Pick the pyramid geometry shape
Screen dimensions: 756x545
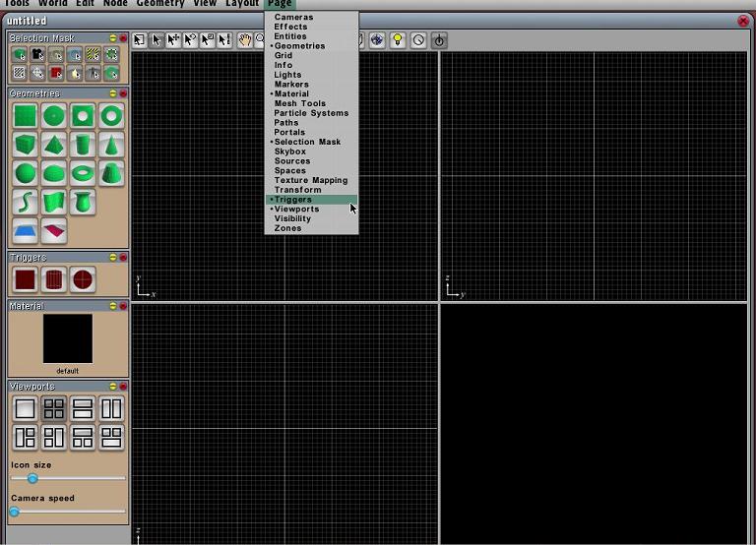point(54,146)
